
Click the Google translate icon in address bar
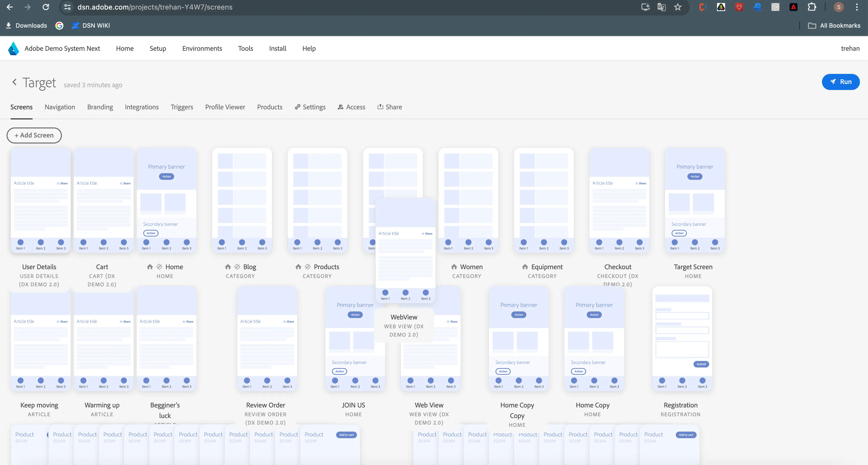(661, 7)
